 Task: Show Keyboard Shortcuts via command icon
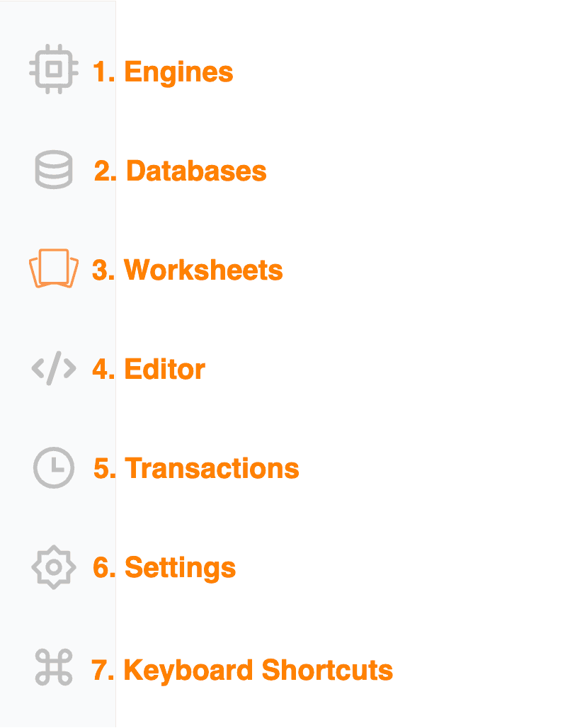[x=54, y=668]
